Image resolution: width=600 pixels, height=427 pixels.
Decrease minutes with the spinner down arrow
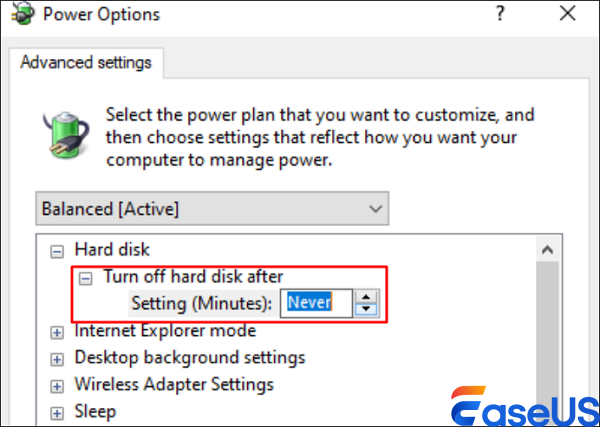point(368,308)
